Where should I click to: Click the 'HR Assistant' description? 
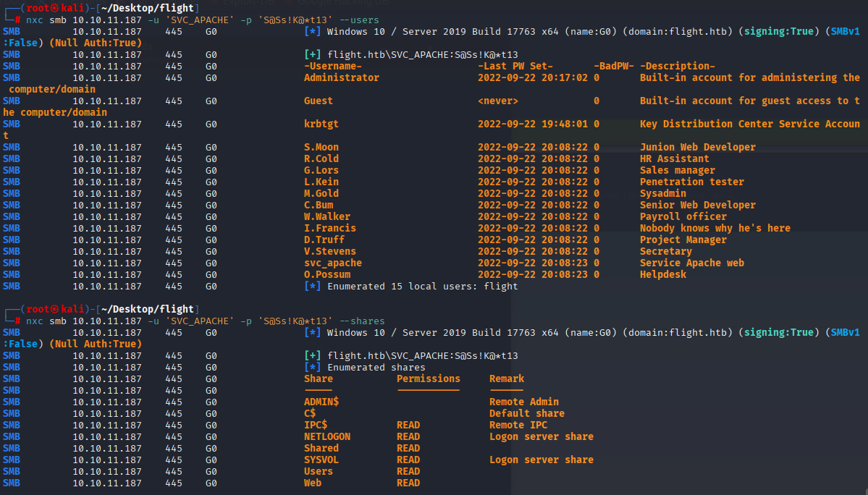tap(674, 159)
